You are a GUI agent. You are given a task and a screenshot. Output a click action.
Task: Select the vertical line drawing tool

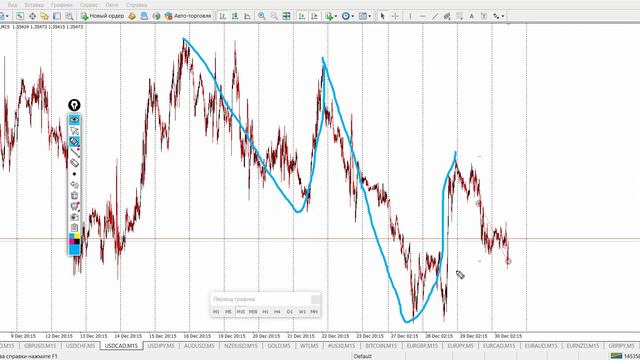[410, 16]
